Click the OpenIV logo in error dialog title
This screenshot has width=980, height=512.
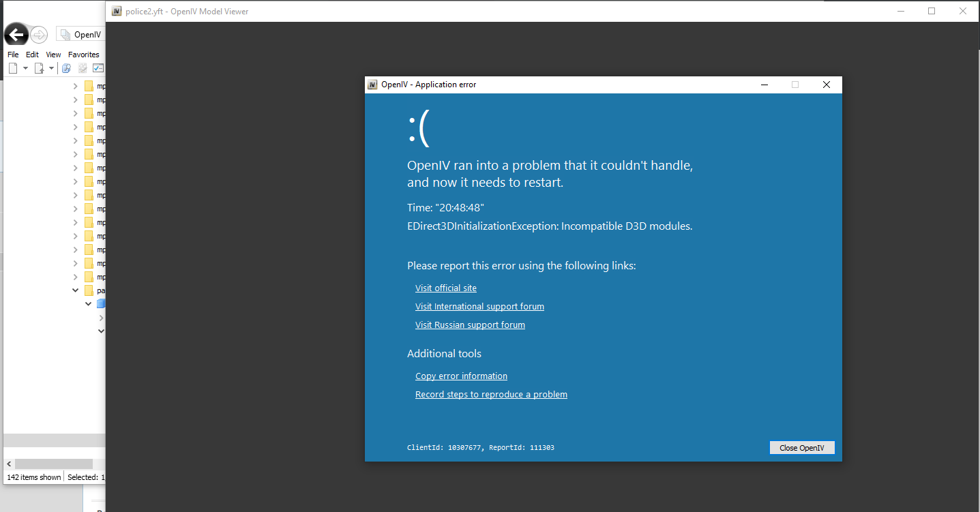[372, 85]
